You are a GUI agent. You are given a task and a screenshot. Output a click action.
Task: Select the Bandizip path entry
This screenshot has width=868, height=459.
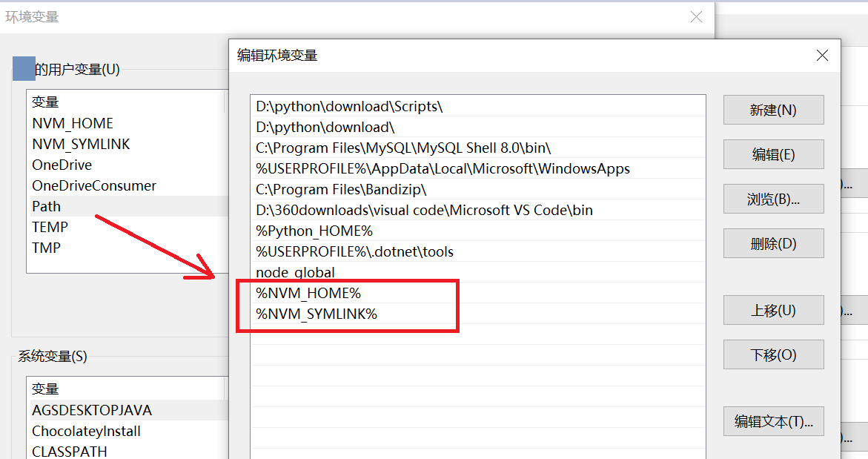[477, 189]
